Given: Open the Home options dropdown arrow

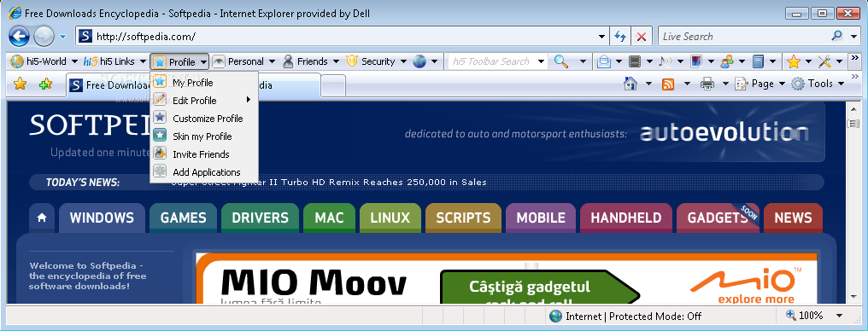Looking at the screenshot, I should 648,84.
